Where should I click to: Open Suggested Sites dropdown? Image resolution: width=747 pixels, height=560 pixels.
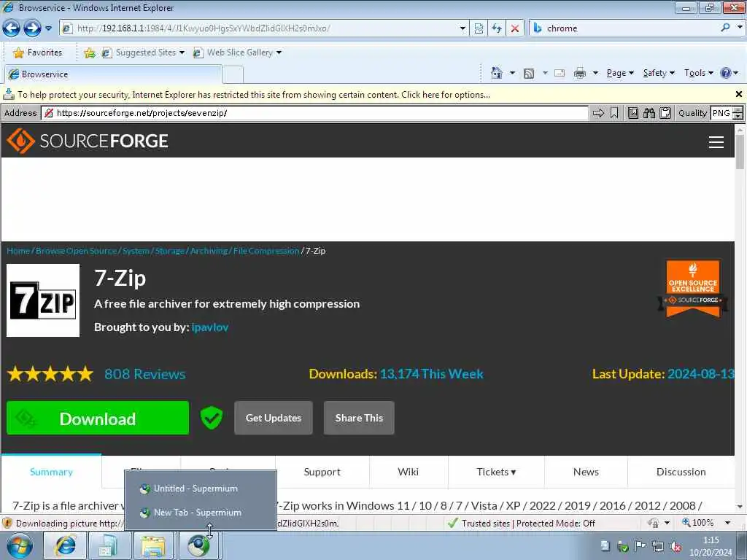click(144, 52)
